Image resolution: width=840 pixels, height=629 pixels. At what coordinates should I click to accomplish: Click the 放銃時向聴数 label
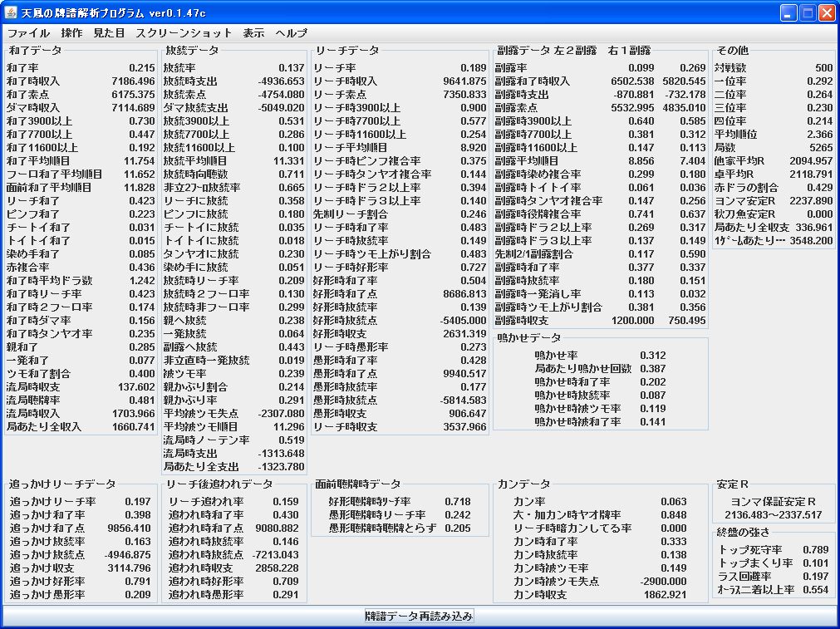click(x=195, y=174)
